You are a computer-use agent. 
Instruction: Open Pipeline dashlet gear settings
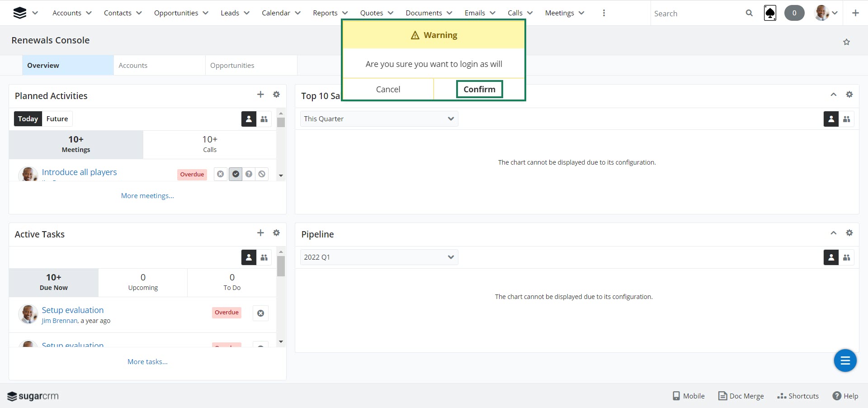click(x=849, y=233)
